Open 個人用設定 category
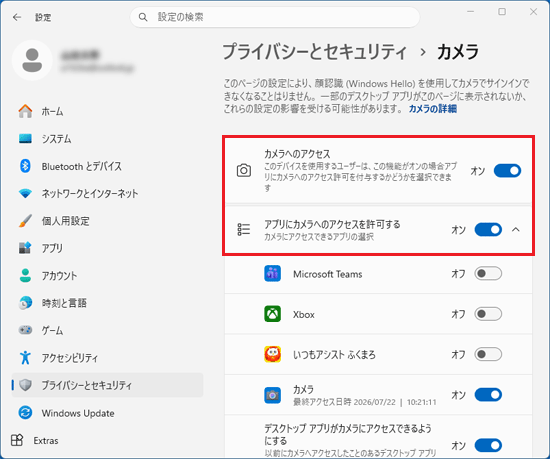Viewport: 550px width, 459px height. pyautogui.click(x=107, y=221)
